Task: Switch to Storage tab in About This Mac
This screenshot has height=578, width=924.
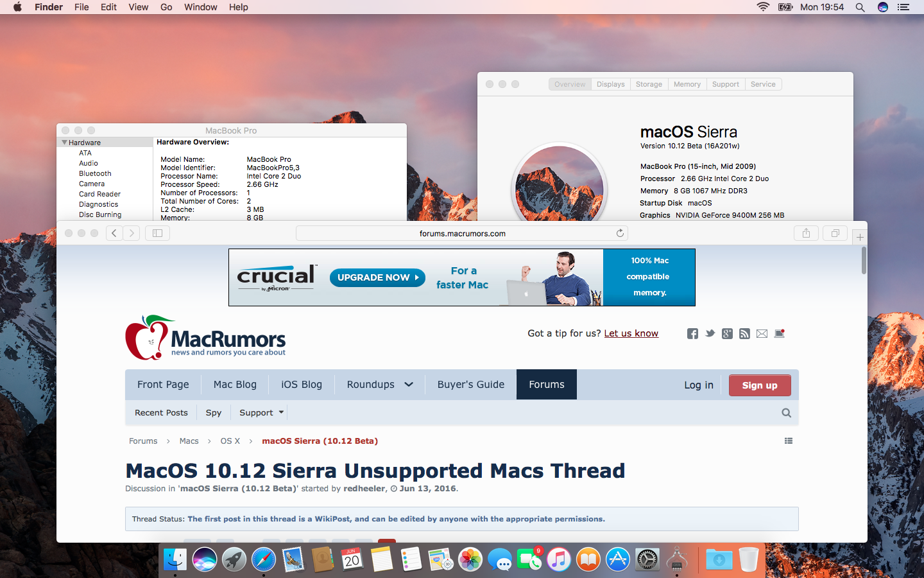Action: 649,84
